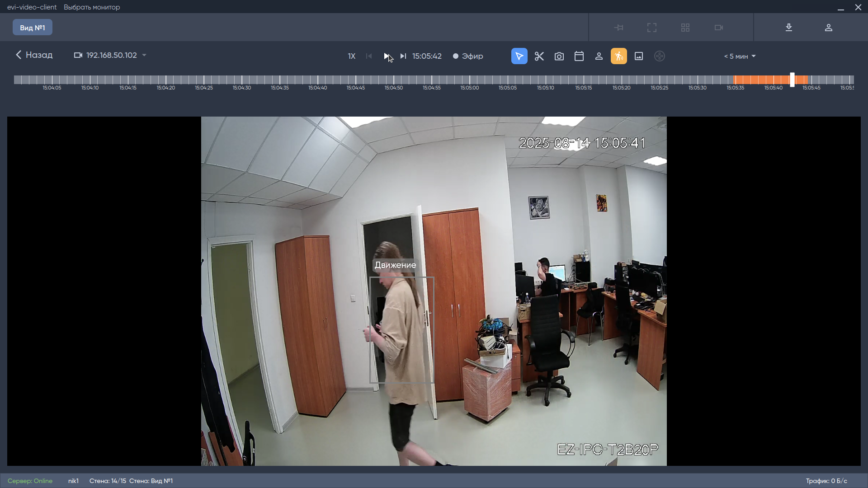Click the person search icon in the toolbar
Viewport: 868px width, 488px height.
point(599,56)
